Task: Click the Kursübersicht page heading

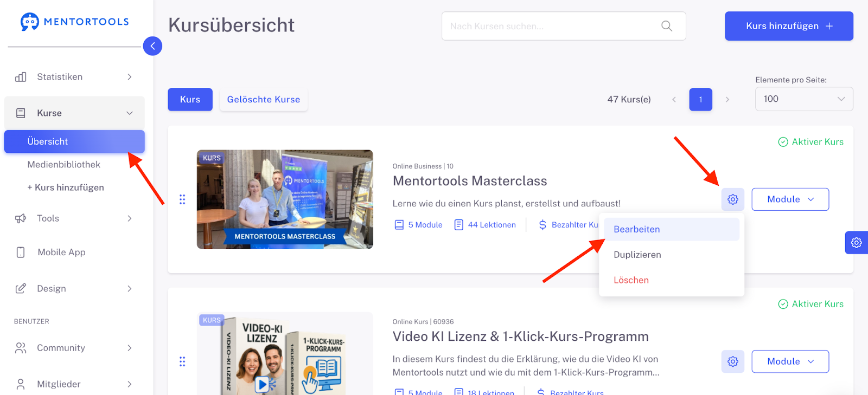Action: 232,25
